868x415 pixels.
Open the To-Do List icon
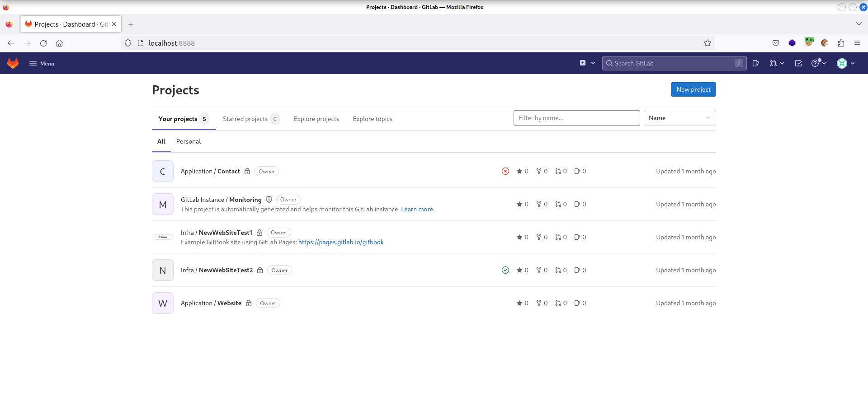click(798, 63)
